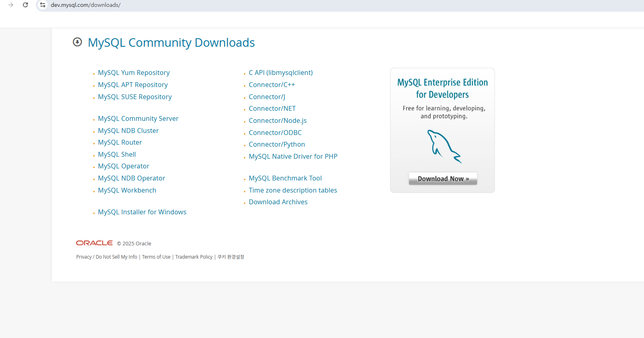Open MySQL Installer for Windows link
This screenshot has height=338, width=644.
[142, 212]
